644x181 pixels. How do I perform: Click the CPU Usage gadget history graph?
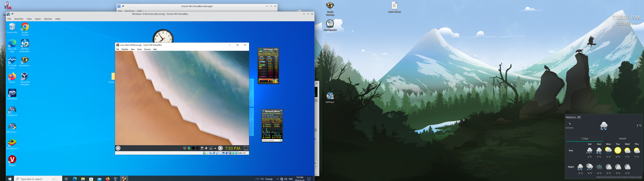click(269, 80)
